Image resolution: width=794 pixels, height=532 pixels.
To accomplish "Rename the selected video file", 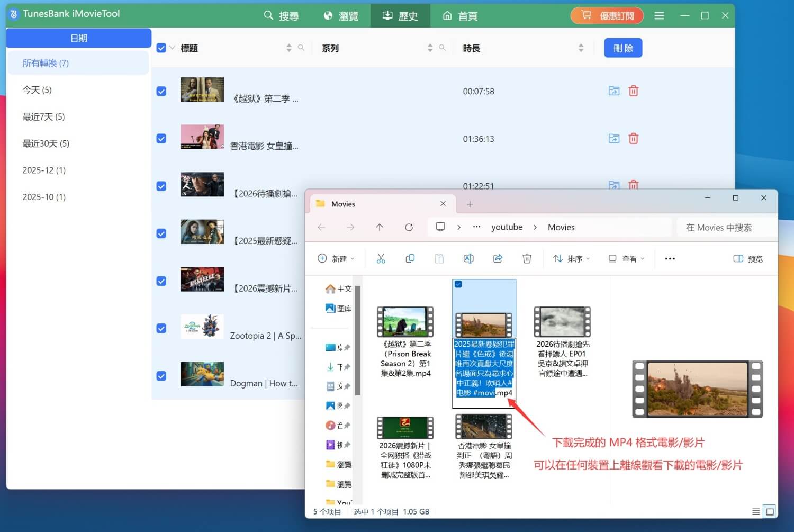I will point(468,258).
